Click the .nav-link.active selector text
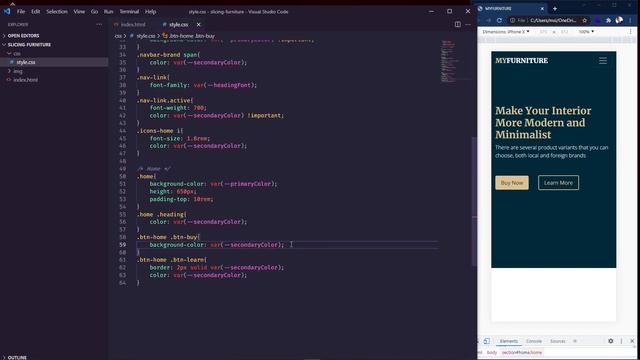Viewport: 640px width, 360px height. (163, 100)
